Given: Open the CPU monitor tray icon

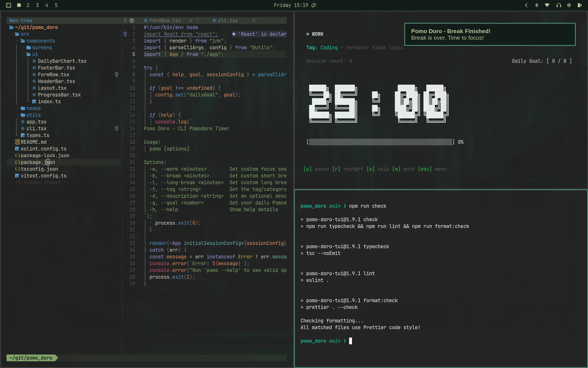Looking at the screenshot, I should (569, 5).
